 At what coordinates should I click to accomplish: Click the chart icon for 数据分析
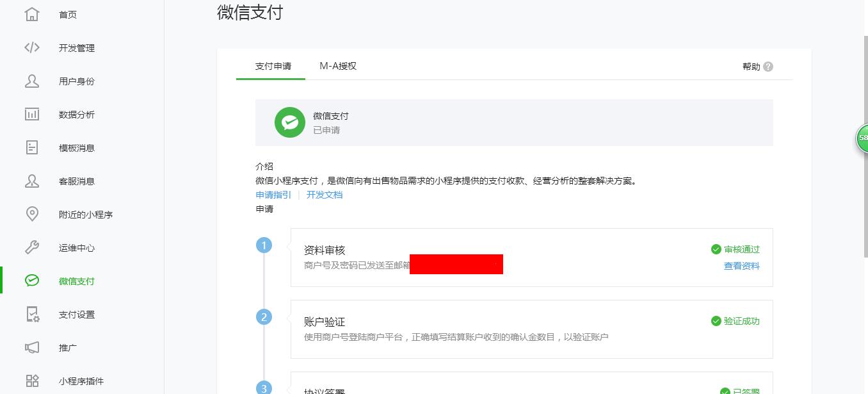coord(32,114)
